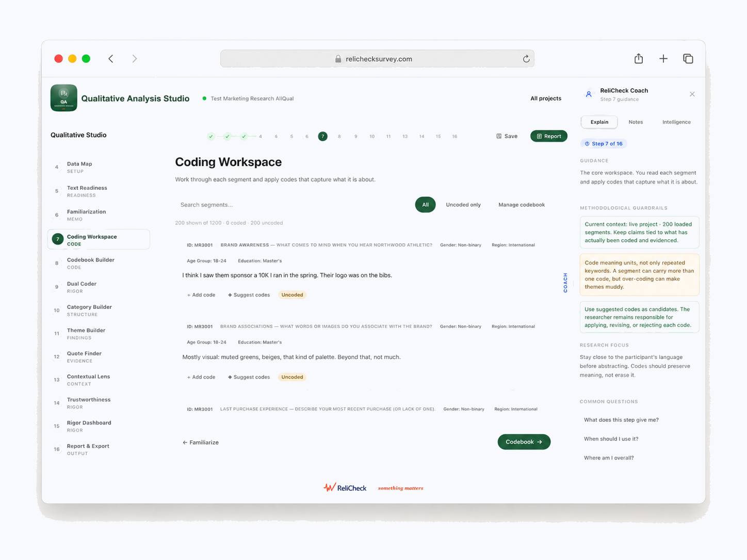The width and height of the screenshot is (747, 560).
Task: Open Contextual Lens in the sidebar
Action: point(99,380)
